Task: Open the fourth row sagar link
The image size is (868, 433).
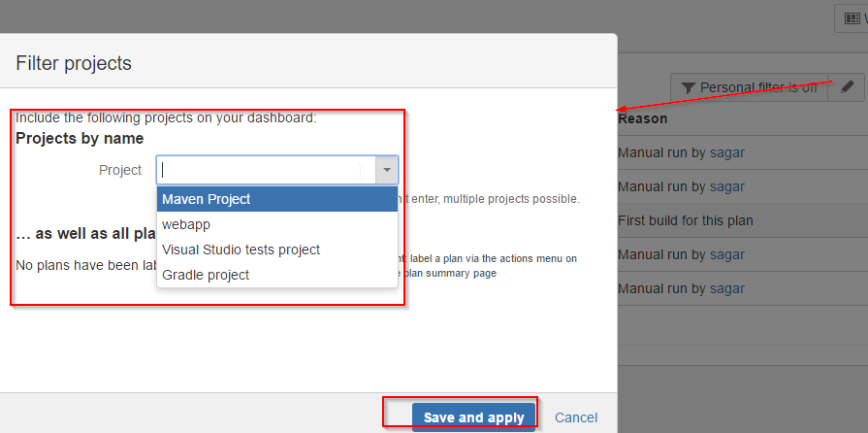Action: pos(727,254)
